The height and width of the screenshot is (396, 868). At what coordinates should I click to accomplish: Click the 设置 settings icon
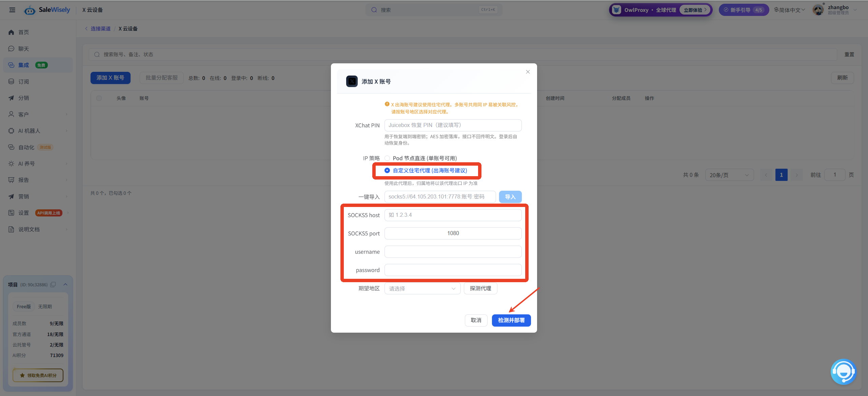coord(11,213)
